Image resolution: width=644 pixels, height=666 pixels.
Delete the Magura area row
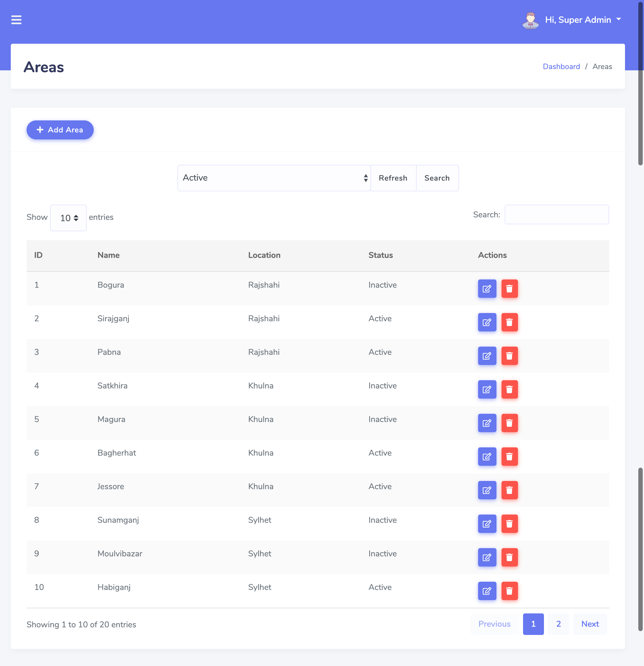tap(509, 423)
